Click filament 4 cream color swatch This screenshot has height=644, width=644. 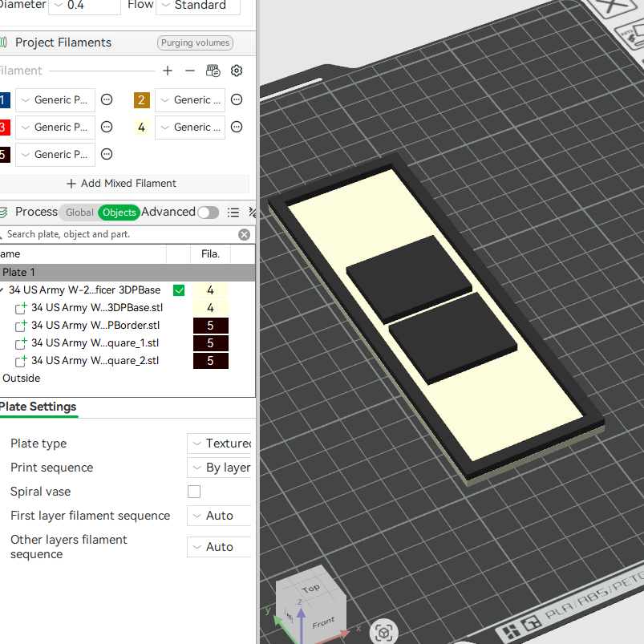142,127
